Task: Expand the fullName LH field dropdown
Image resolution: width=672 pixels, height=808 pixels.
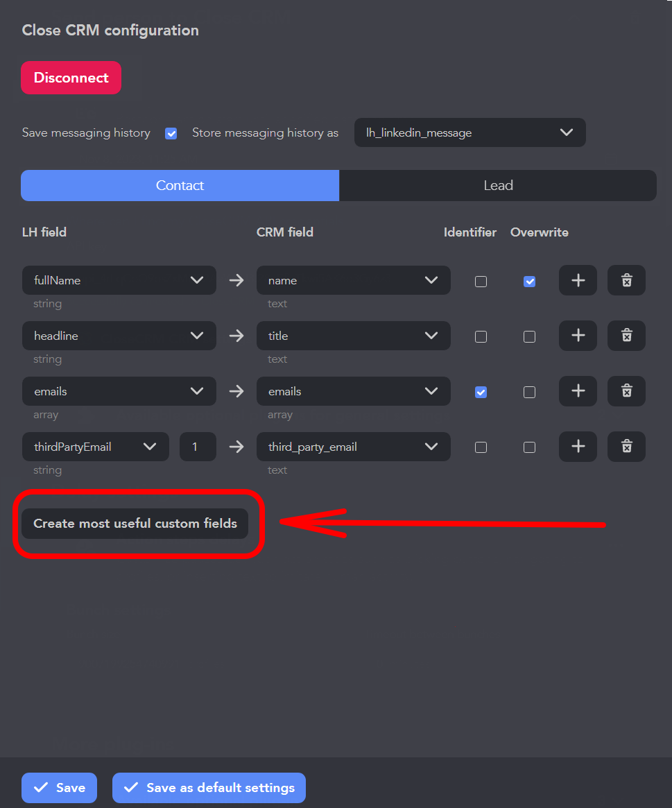Action: coord(119,280)
